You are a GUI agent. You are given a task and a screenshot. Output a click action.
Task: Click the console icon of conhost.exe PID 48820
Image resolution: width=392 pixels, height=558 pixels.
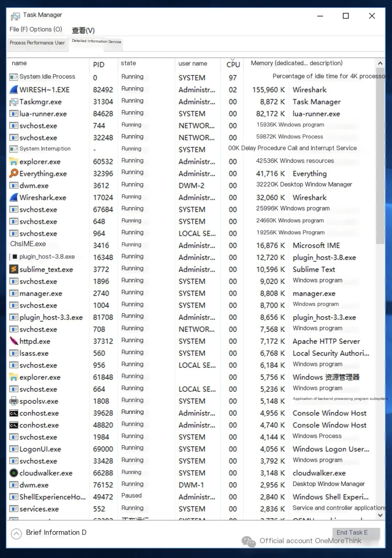13,425
